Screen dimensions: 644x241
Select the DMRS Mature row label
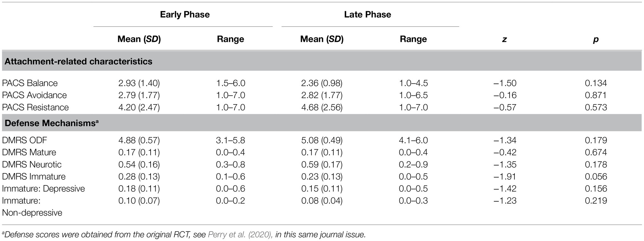tap(29, 152)
